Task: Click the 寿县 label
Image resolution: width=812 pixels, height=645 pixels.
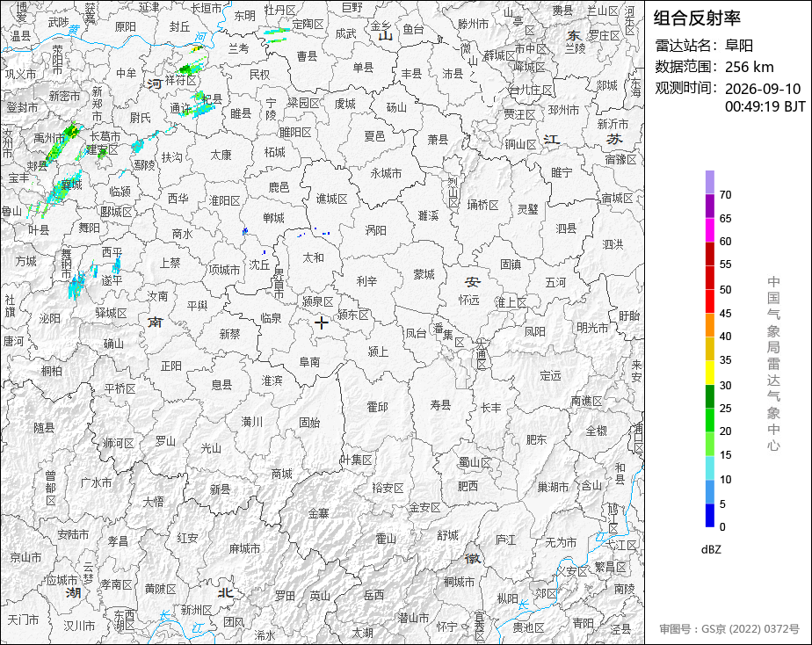Action: coord(440,405)
